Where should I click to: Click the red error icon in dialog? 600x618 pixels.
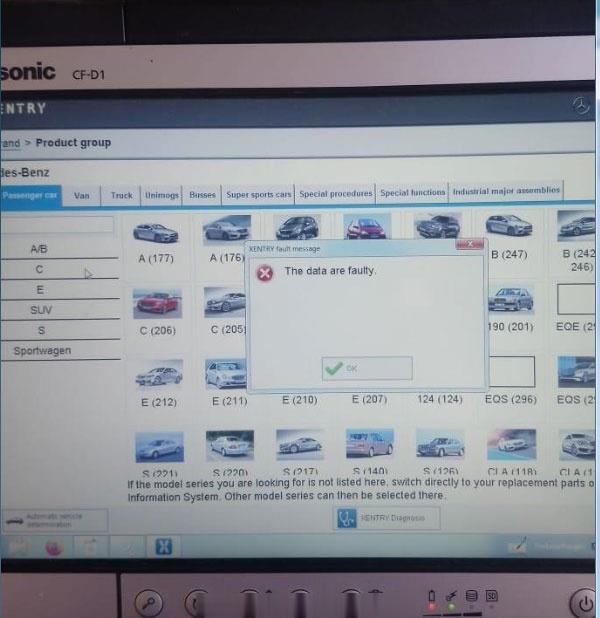tap(265, 273)
